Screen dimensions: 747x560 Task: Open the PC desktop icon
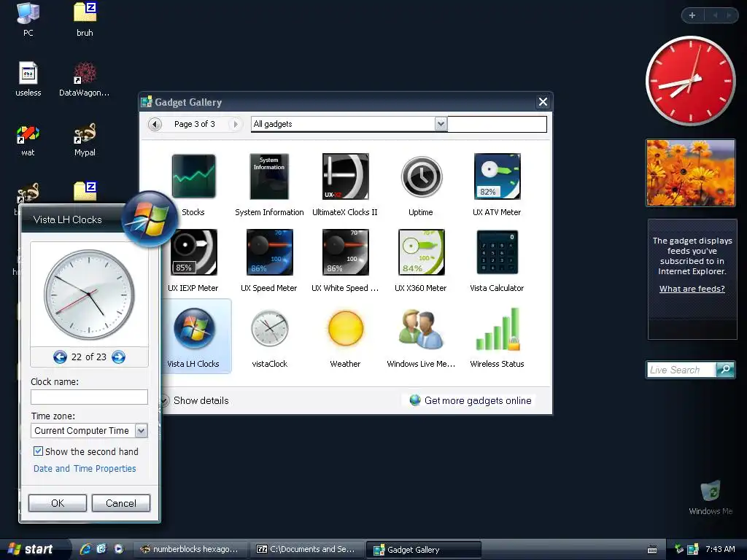pos(28,20)
